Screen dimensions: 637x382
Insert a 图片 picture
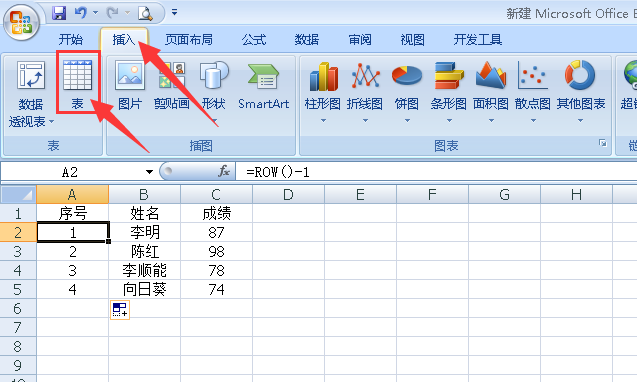tap(130, 85)
